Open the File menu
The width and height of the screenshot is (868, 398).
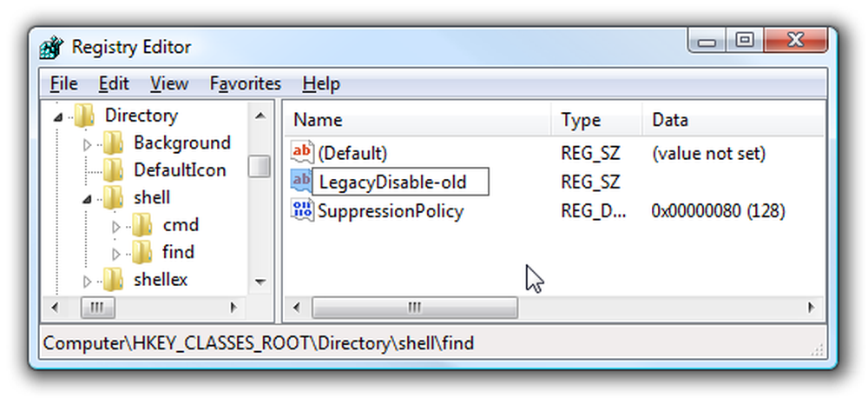click(x=63, y=83)
